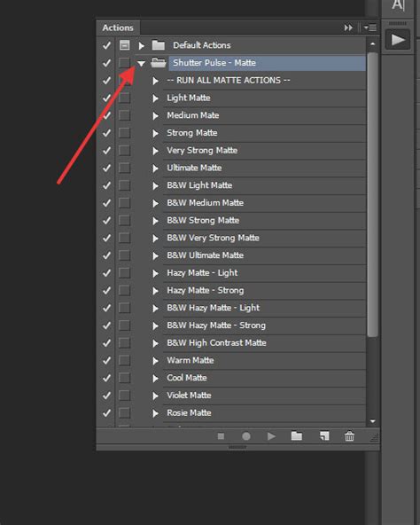Expand the Violet Matte action
Screen dimensions: 420x525
155,396
